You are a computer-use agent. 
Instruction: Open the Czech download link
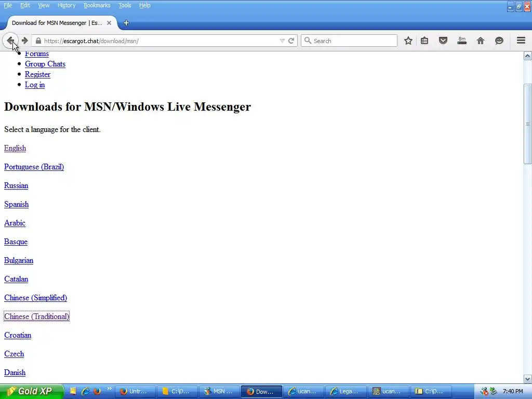coord(14,354)
